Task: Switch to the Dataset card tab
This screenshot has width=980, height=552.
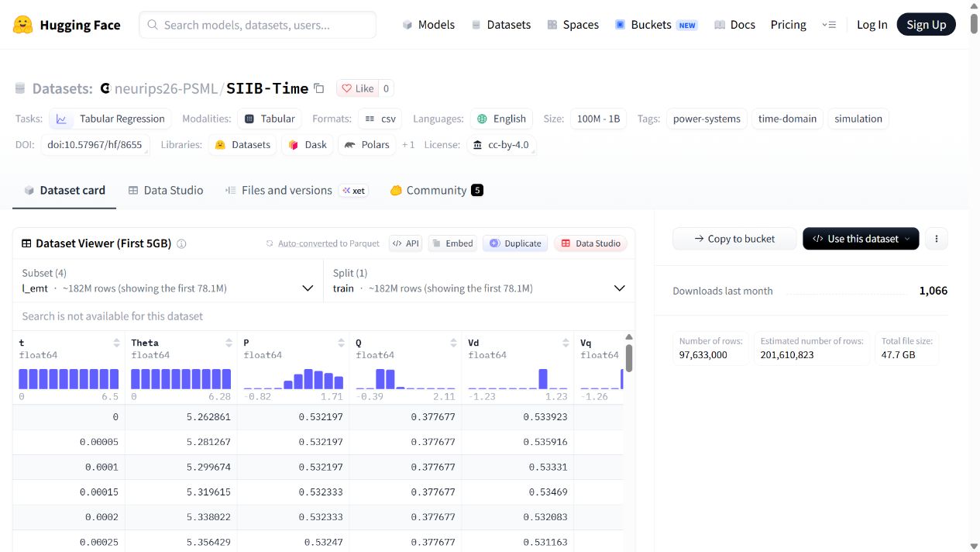Action: (x=64, y=190)
